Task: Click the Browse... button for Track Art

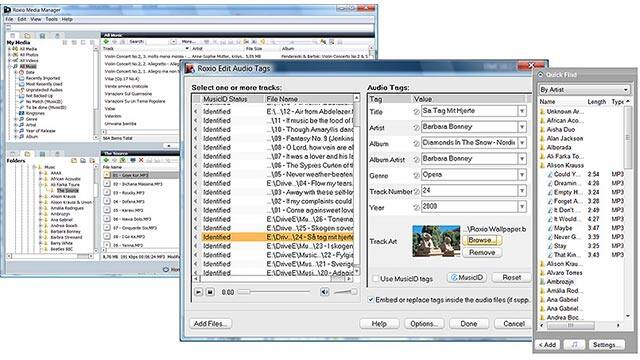Action: (x=482, y=240)
